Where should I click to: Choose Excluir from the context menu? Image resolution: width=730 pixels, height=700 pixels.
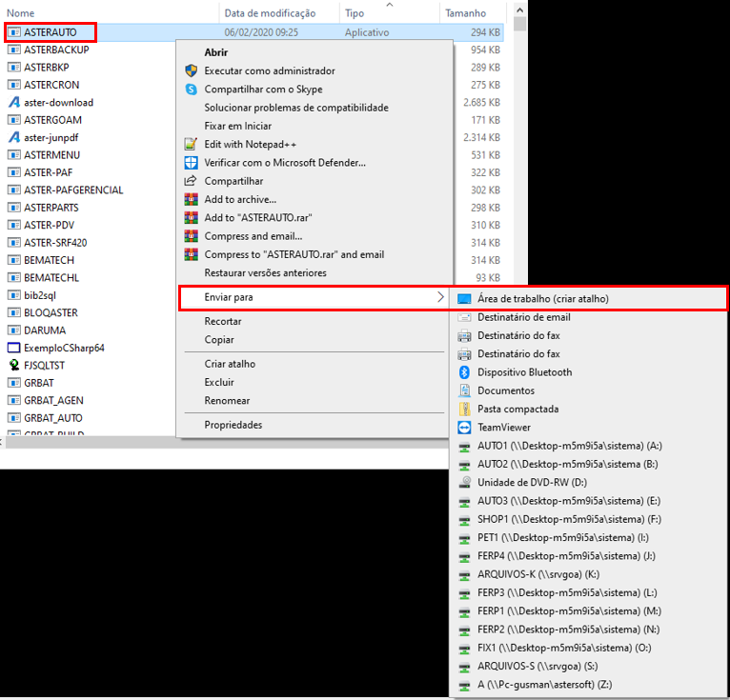(x=314, y=382)
